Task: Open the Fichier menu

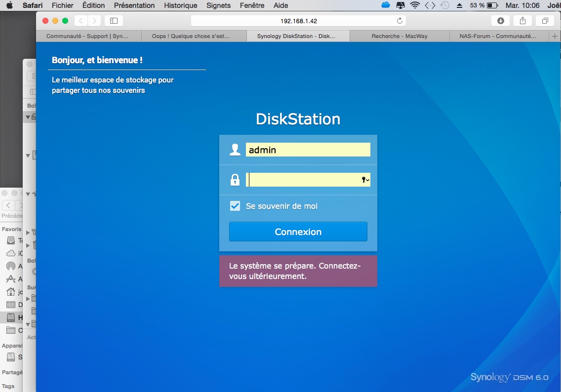Action: [x=63, y=5]
